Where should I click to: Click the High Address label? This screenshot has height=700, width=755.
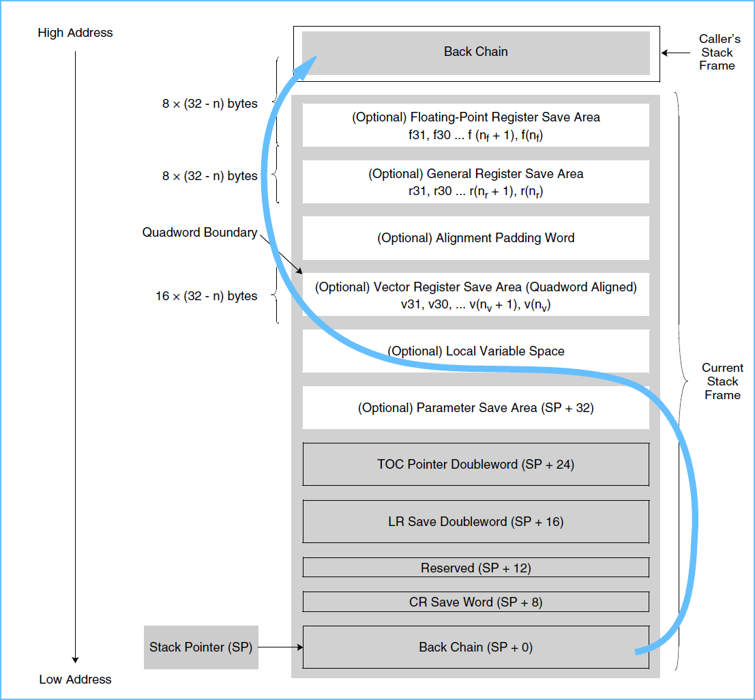(x=75, y=33)
